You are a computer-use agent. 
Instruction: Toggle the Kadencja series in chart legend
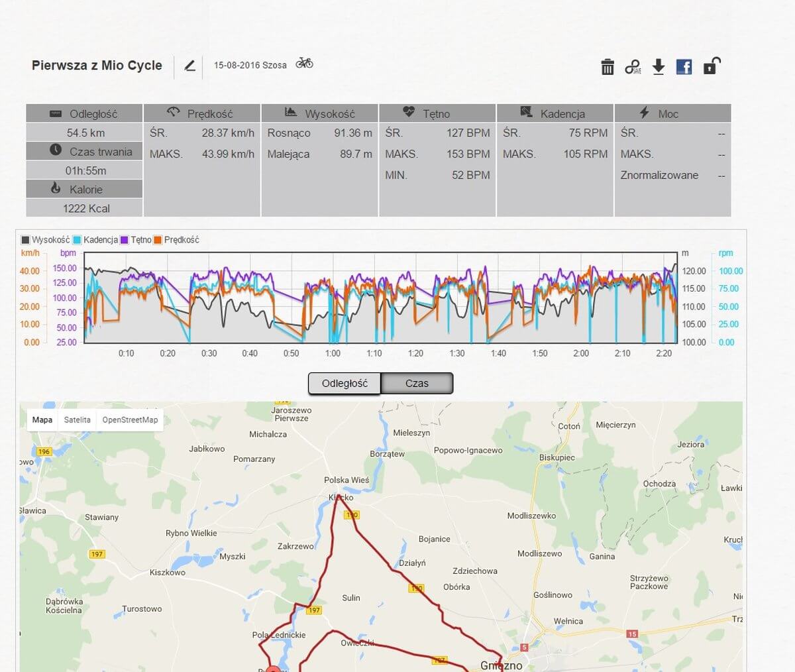(x=95, y=240)
